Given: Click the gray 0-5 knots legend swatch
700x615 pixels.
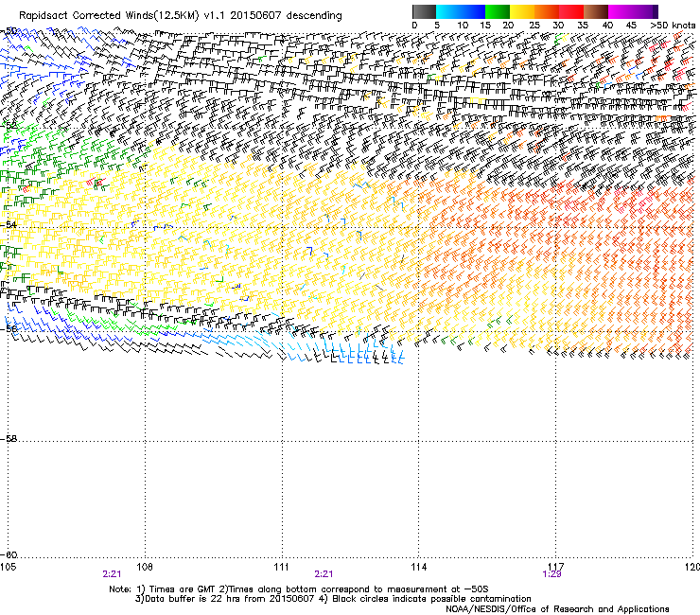Looking at the screenshot, I should coord(424,11).
